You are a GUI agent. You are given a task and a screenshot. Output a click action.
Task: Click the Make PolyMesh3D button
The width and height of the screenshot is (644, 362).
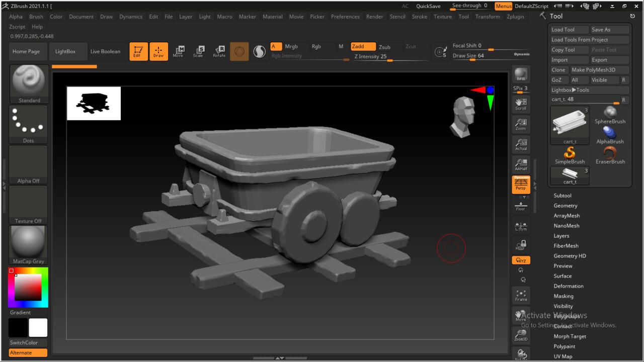pyautogui.click(x=600, y=70)
